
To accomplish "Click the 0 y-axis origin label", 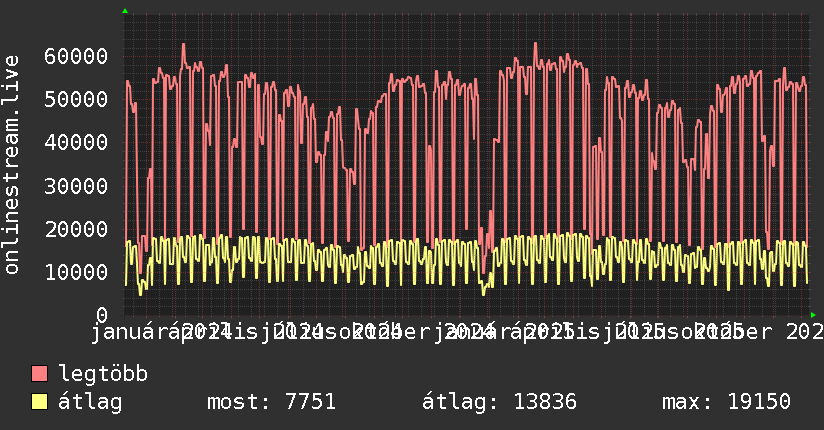I will [101, 315].
